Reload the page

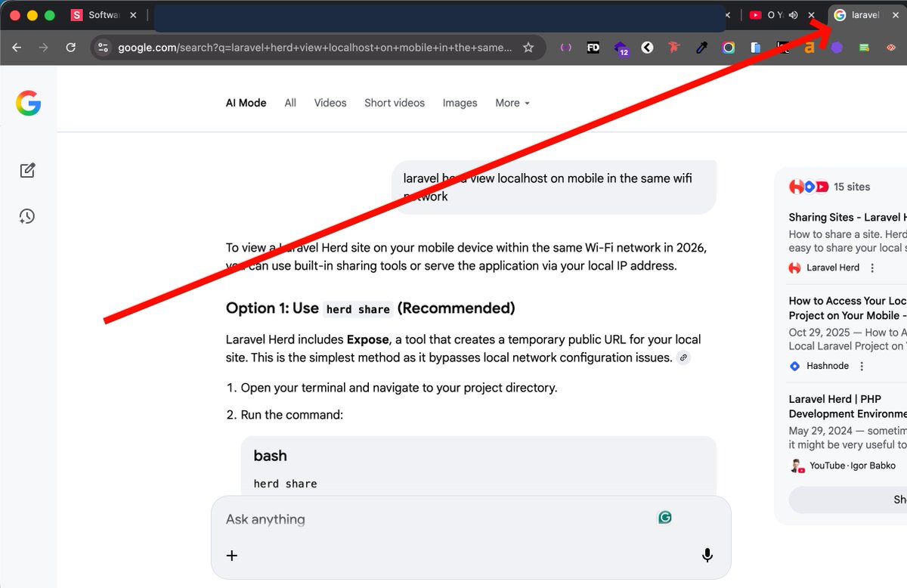coord(71,47)
